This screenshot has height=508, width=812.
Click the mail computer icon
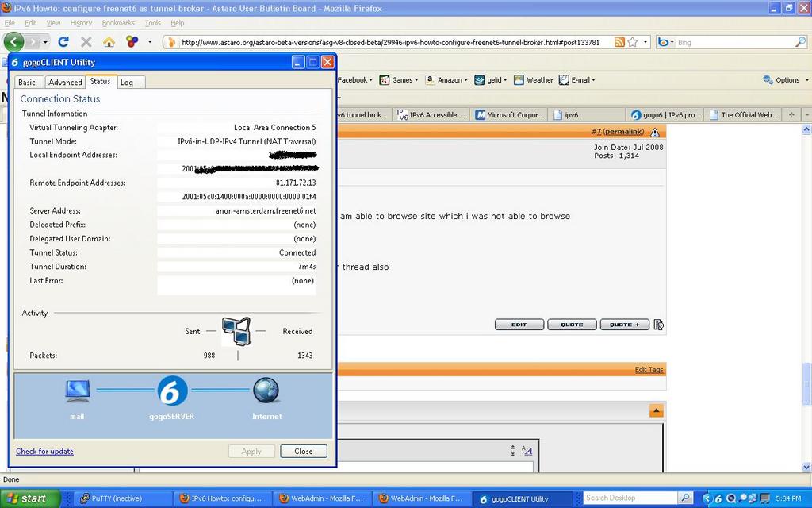78,391
